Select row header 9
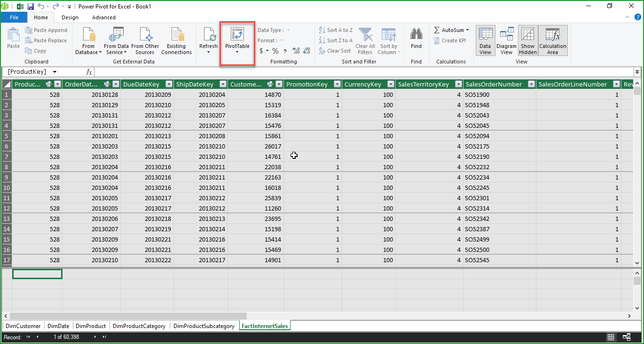Screen dimensions: 644x344 pyautogui.click(x=7, y=177)
